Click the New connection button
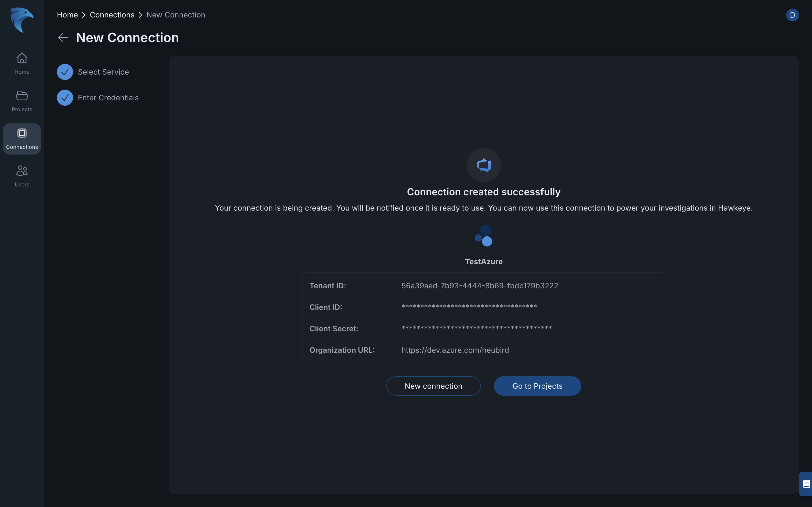The width and height of the screenshot is (812, 507). pos(433,386)
